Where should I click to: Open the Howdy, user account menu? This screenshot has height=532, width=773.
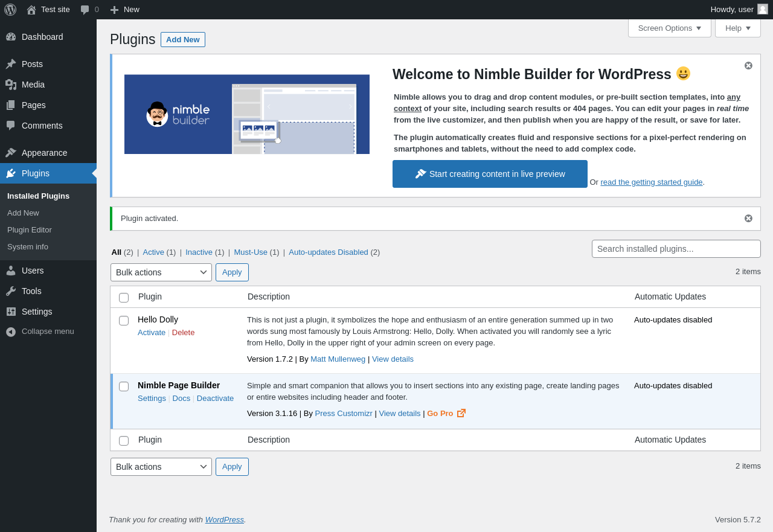(739, 9)
